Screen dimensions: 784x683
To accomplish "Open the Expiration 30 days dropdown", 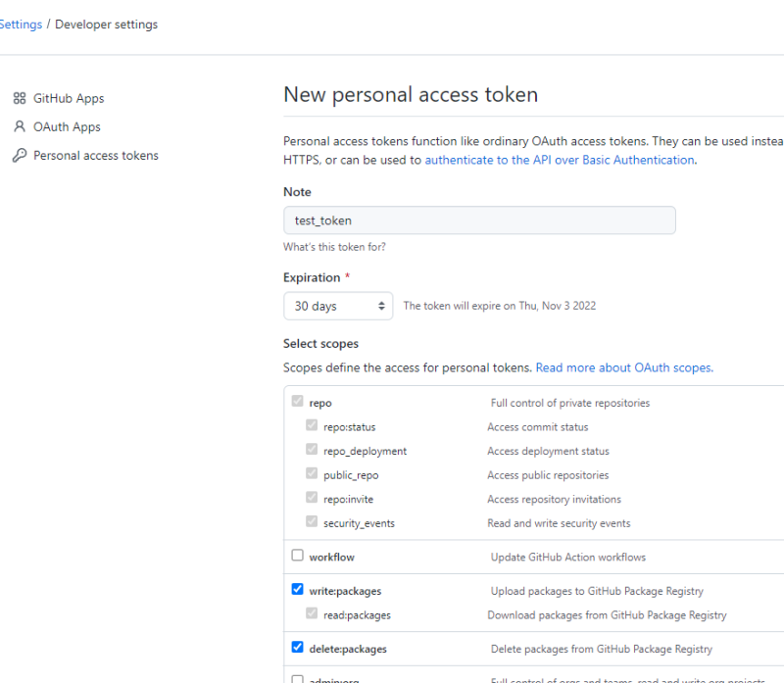I will 338,306.
